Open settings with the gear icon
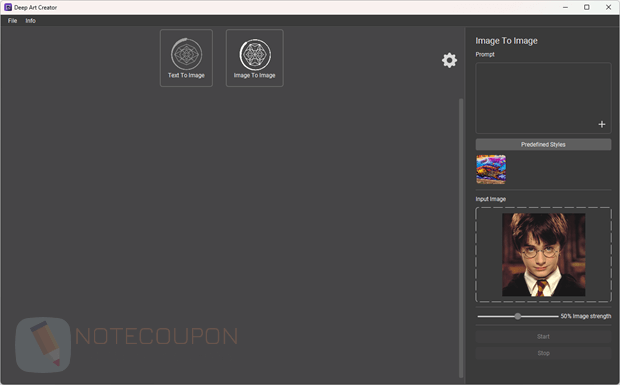Viewport: 620px width, 385px height. pyautogui.click(x=449, y=60)
